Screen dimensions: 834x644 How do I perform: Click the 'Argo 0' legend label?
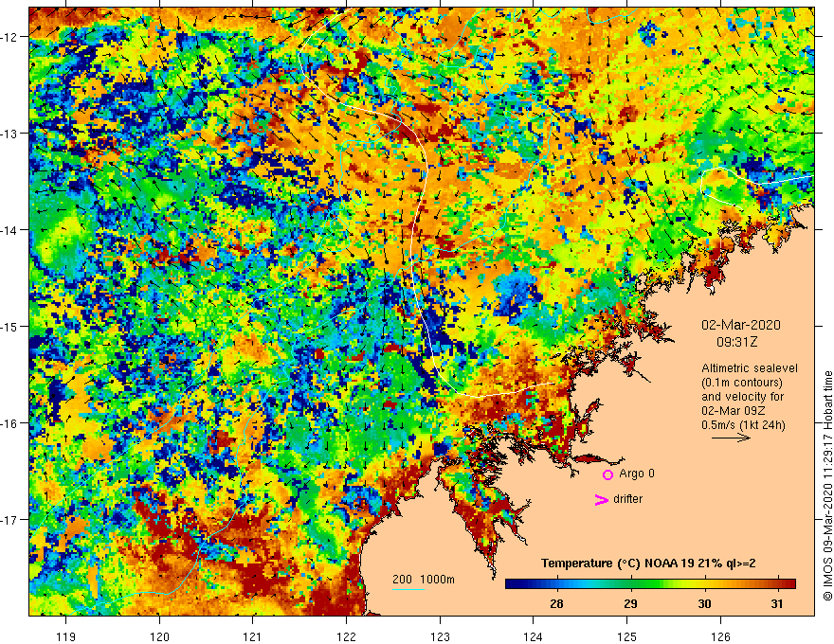637,474
